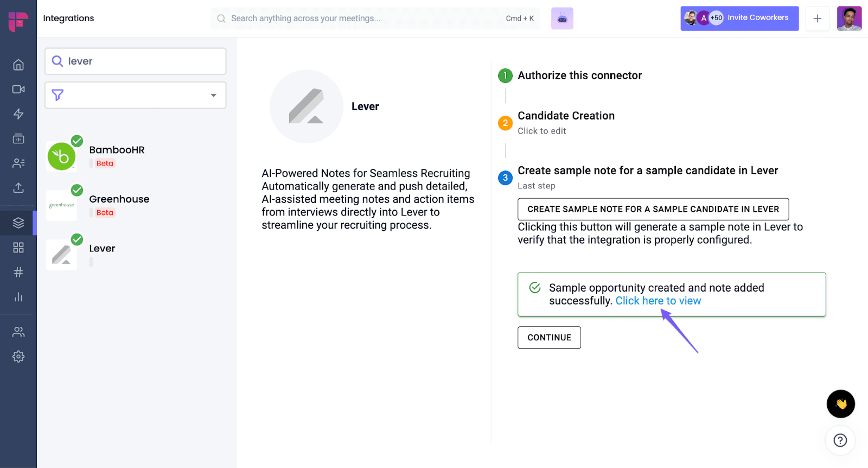
Task: Click the Cmd + K shortcut hint
Action: coord(520,18)
